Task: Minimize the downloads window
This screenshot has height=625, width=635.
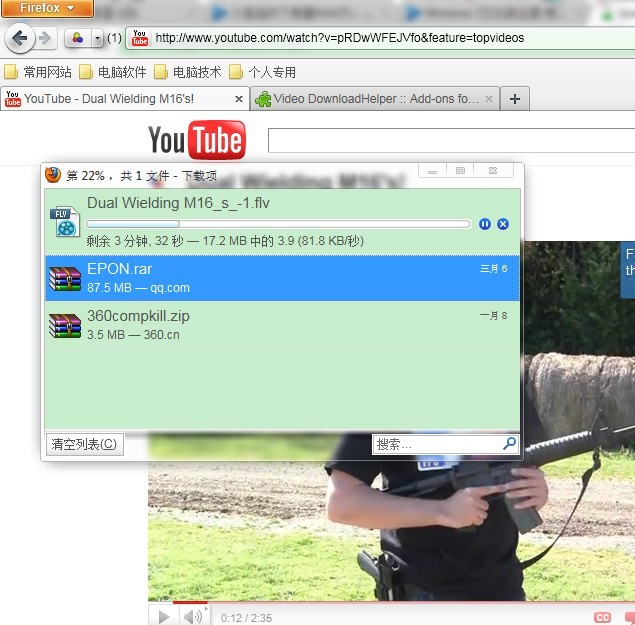Action: (433, 171)
